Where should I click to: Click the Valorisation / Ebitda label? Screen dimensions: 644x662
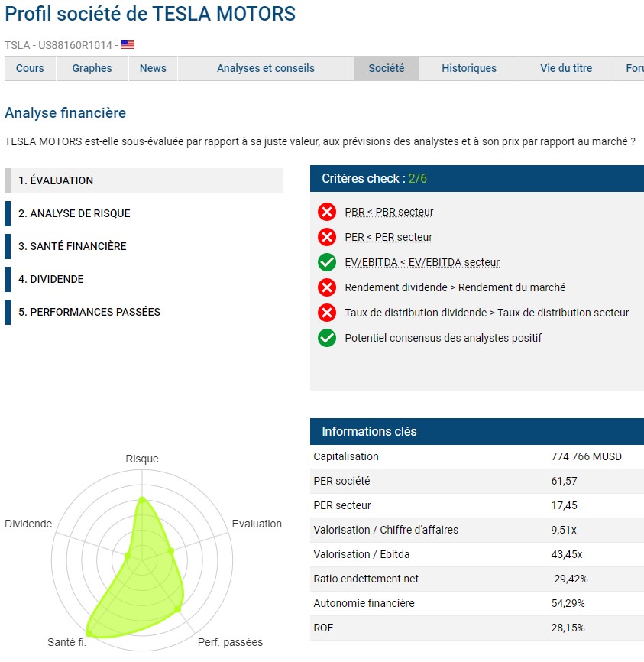[361, 555]
